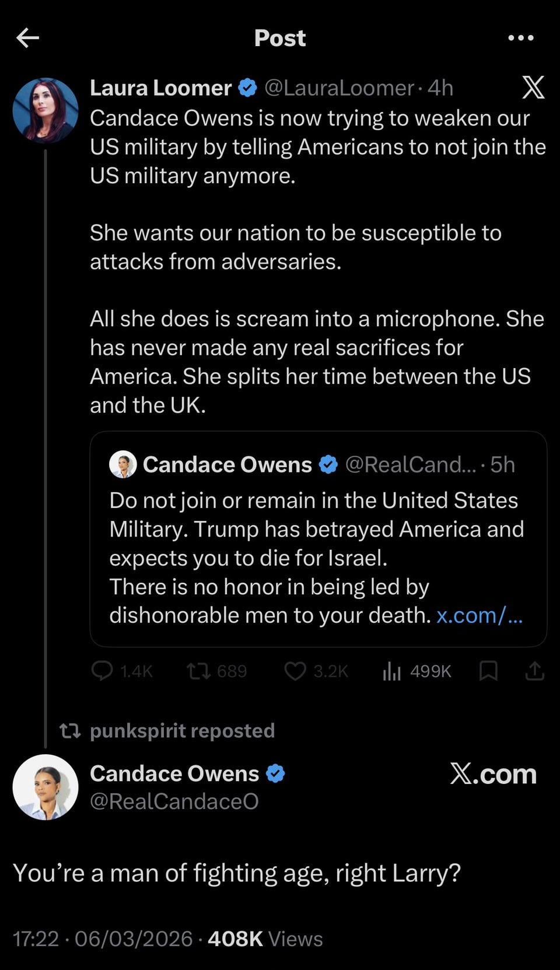The image size is (560, 970).
Task: Open view analytics icon showing 499K
Action: pos(392,671)
